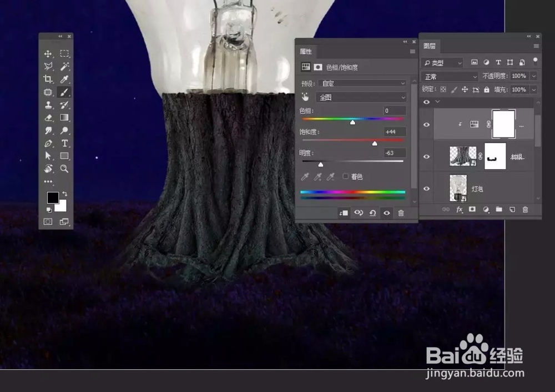This screenshot has height=392, width=555.
Task: Click the 色相 hue value field
Action: (395, 110)
